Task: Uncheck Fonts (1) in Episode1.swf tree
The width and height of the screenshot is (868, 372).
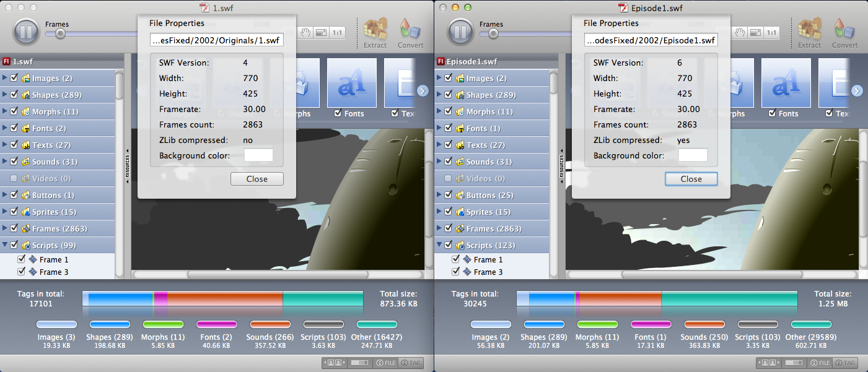Action: click(x=449, y=129)
